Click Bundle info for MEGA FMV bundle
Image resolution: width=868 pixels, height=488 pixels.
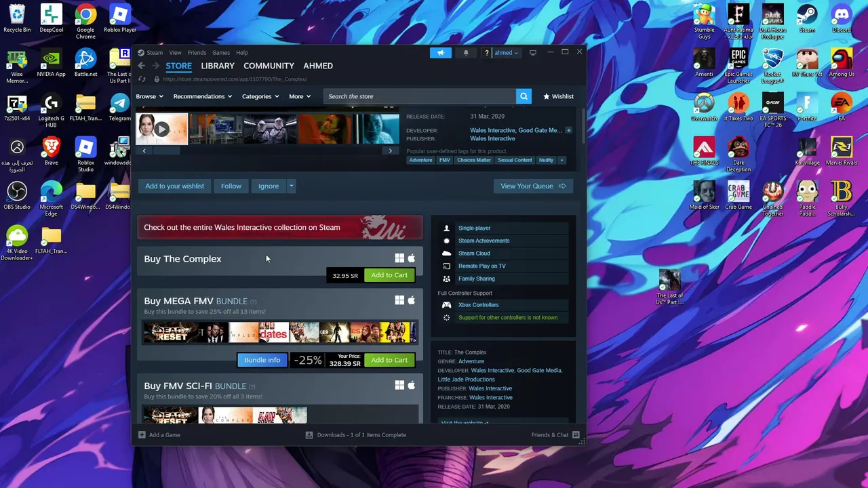[262, 360]
